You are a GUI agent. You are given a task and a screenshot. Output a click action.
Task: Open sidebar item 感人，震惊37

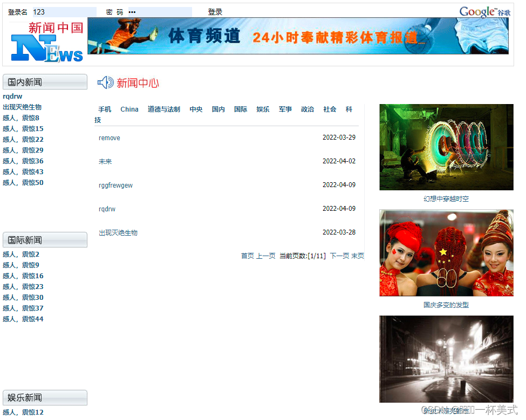[23, 308]
